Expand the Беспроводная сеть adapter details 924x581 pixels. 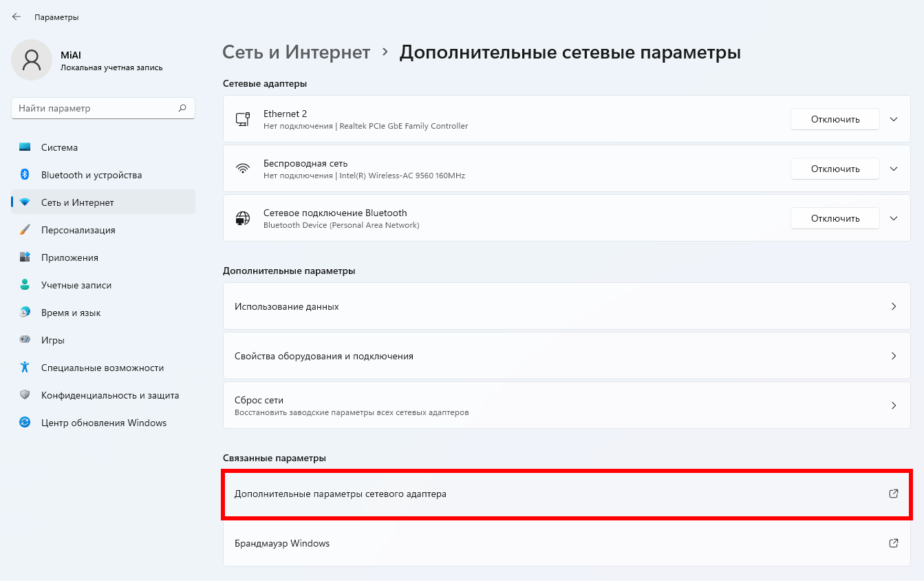(894, 169)
